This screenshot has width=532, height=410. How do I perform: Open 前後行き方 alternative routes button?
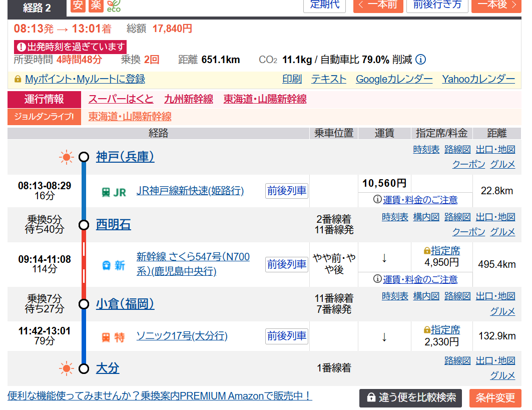click(437, 5)
